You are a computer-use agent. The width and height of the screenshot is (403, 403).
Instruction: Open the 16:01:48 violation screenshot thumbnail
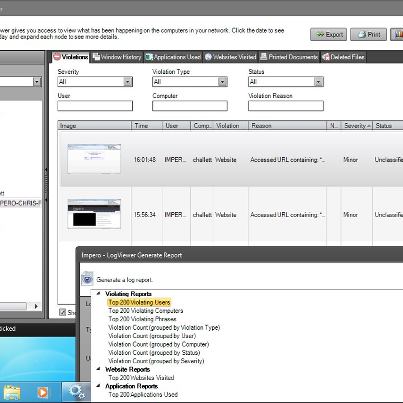pos(94,159)
